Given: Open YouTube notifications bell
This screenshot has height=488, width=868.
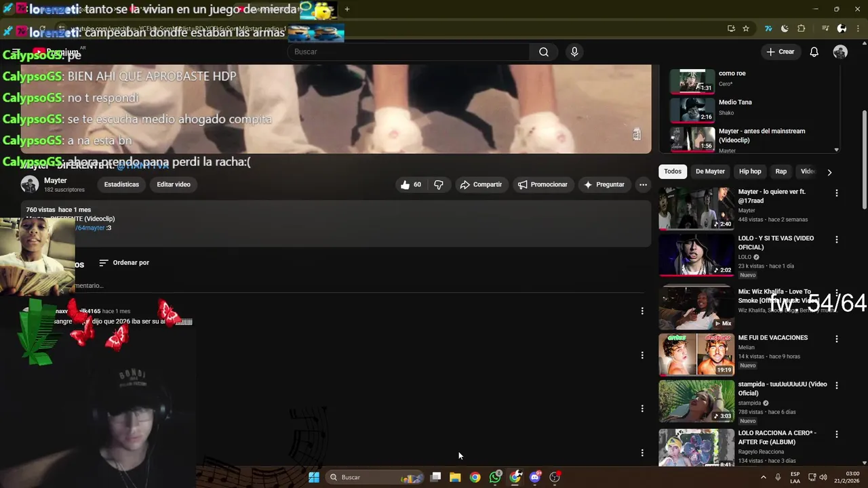Looking at the screenshot, I should (814, 52).
